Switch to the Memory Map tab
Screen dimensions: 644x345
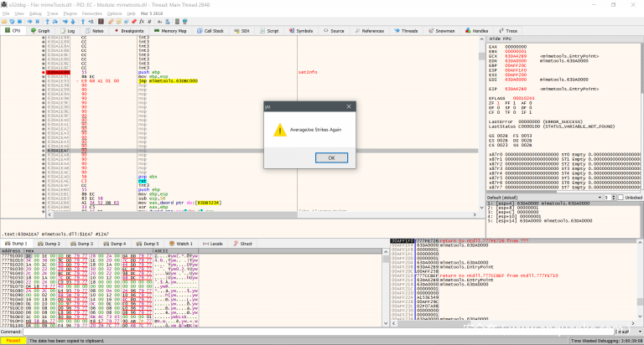coord(173,30)
